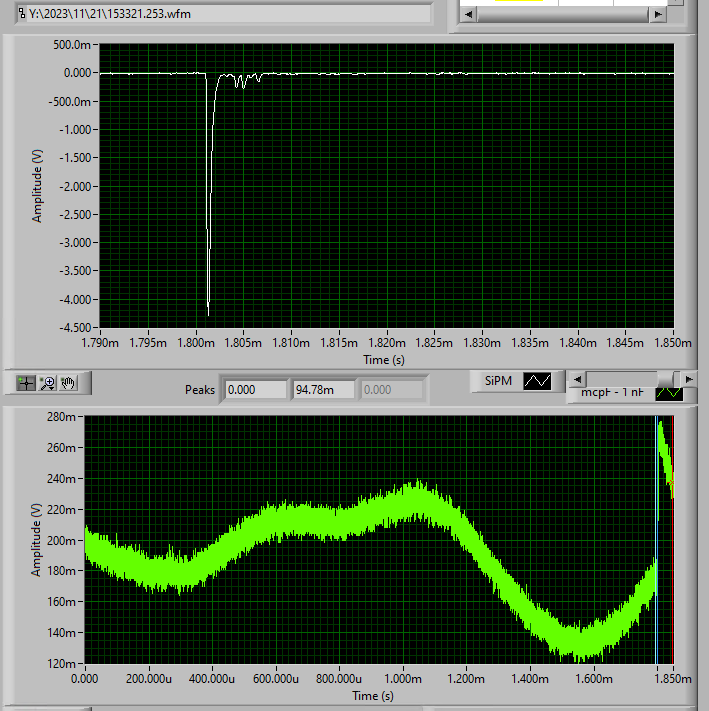The image size is (709, 711).
Task: Click the -4.500 upper graph Y-axis minimum
Action: point(75,327)
